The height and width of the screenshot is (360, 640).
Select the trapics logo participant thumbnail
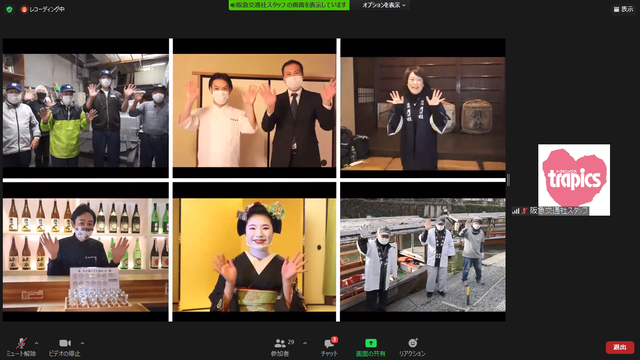pyautogui.click(x=574, y=180)
